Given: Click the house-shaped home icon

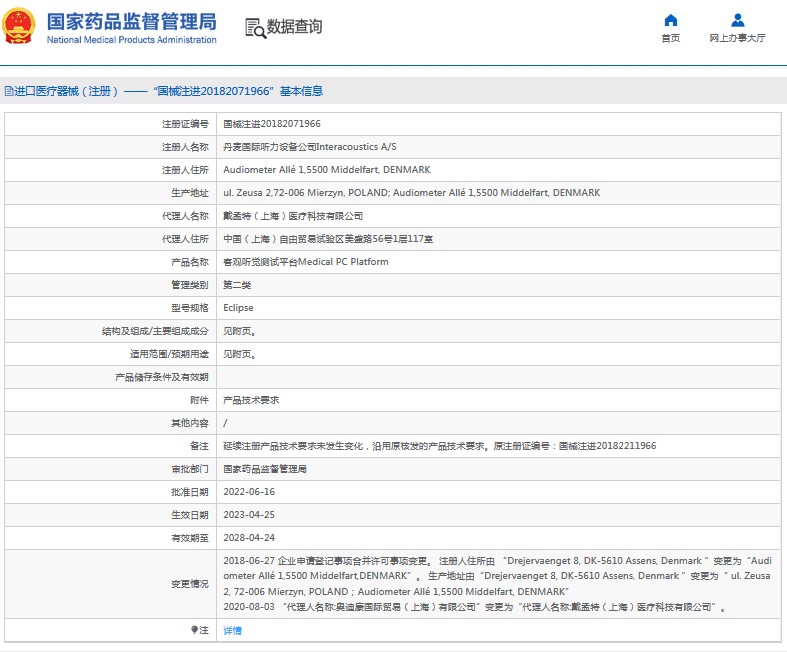Looking at the screenshot, I should point(670,20).
